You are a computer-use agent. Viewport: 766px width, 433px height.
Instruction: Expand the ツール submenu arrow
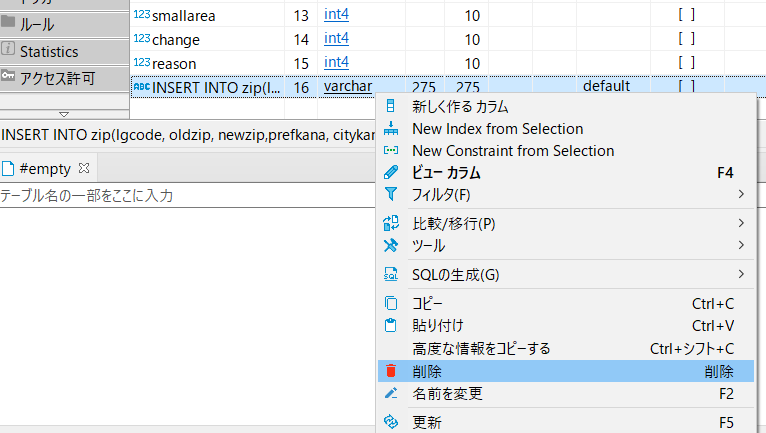[x=741, y=245]
